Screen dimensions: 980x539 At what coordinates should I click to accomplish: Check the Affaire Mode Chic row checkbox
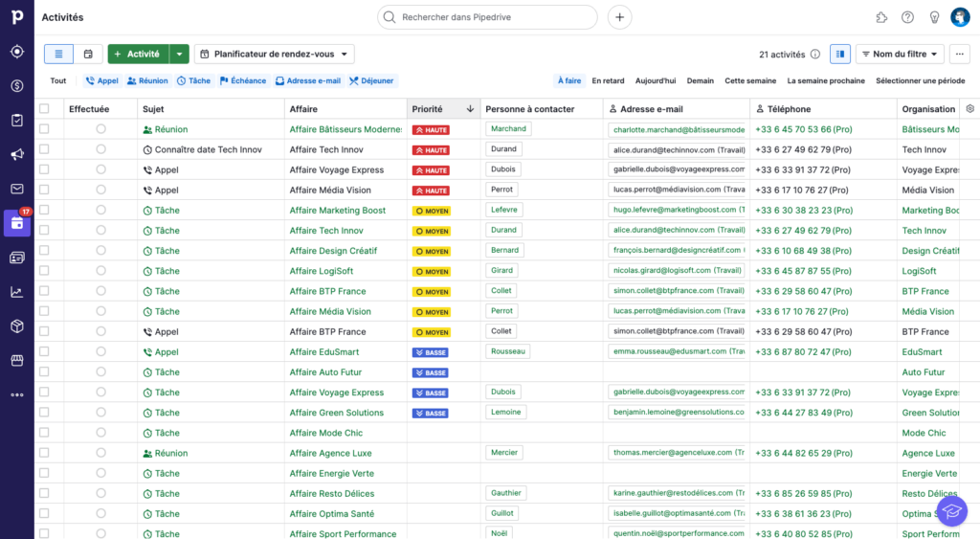[x=44, y=433]
